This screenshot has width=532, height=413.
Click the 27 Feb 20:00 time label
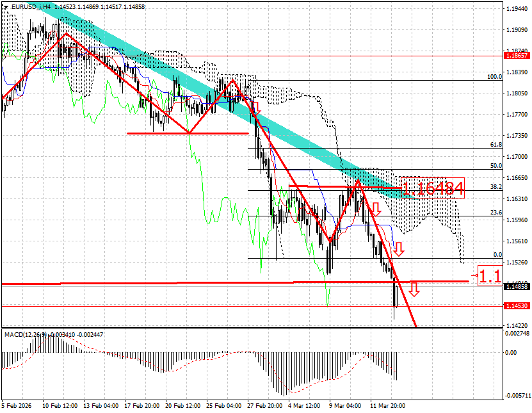click(264, 406)
